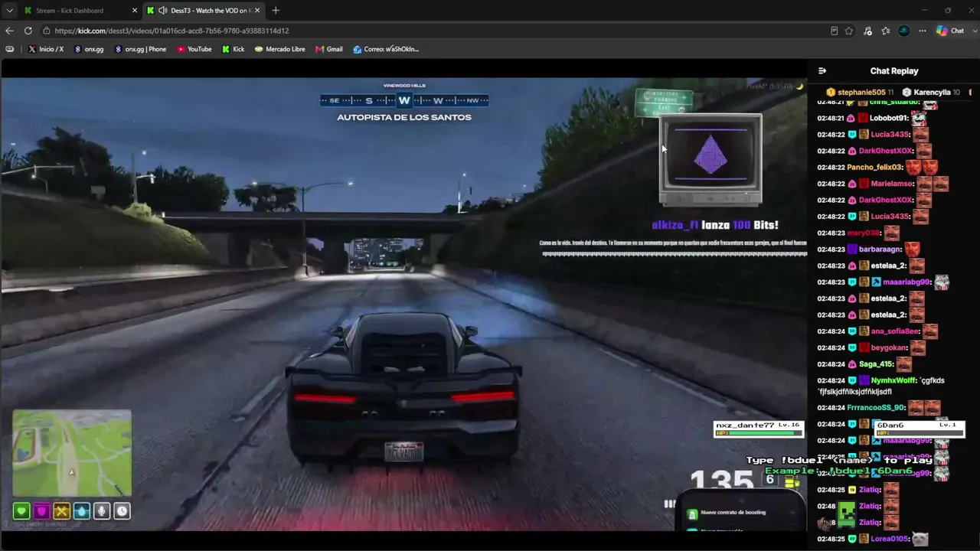Open Marielamso's chat profile
The width and height of the screenshot is (980, 551).
[892, 184]
